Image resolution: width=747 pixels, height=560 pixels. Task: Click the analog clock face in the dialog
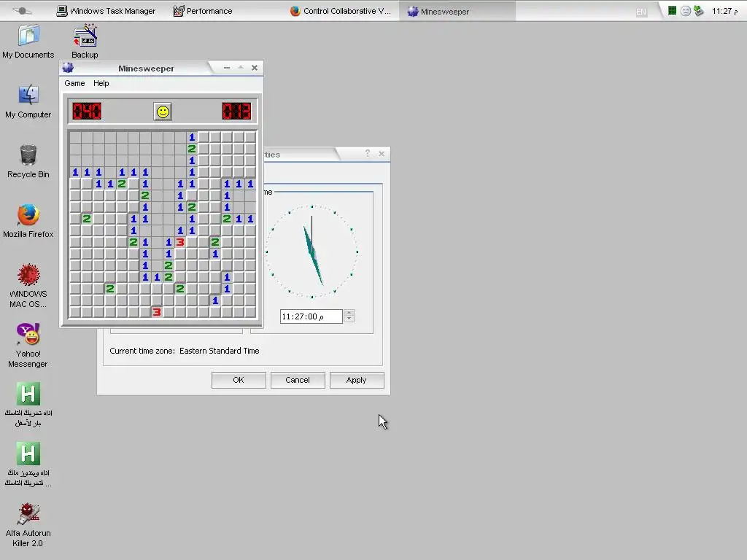(x=312, y=252)
